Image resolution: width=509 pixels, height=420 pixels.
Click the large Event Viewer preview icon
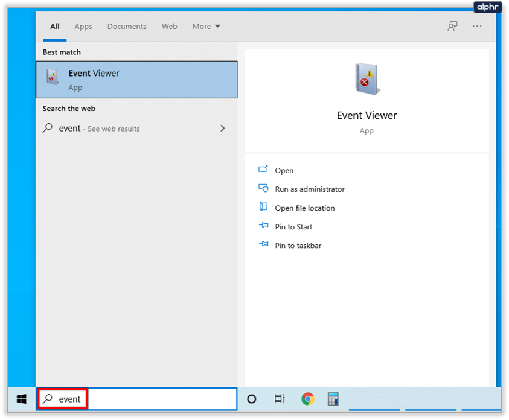click(367, 80)
